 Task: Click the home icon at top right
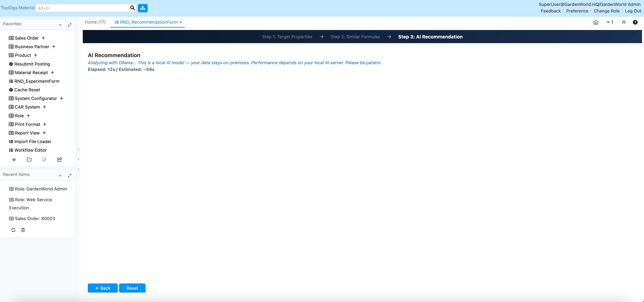596,22
